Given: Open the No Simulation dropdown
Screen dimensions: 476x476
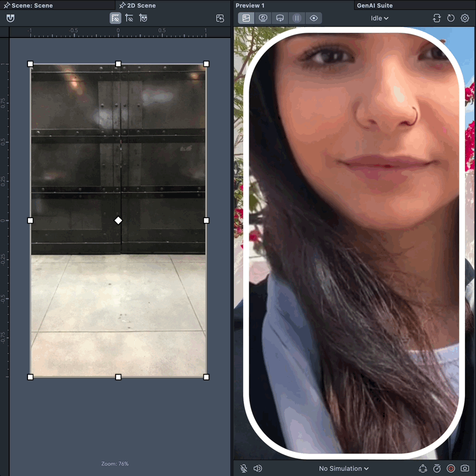Looking at the screenshot, I should tap(344, 468).
